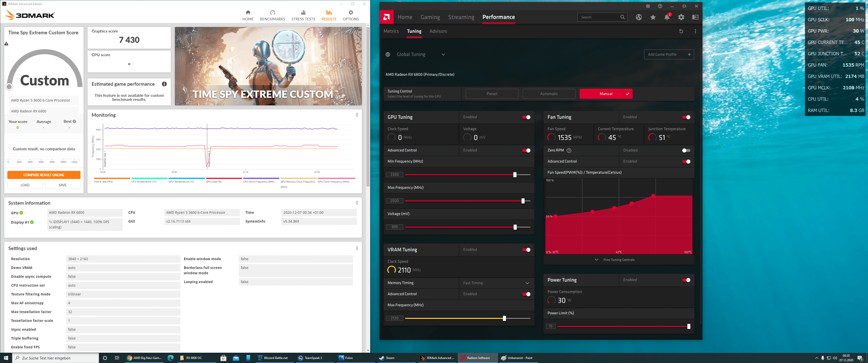Click the GPU Max Frequency slider handle
Image resolution: width=868 pixels, height=363 pixels.
[523, 201]
